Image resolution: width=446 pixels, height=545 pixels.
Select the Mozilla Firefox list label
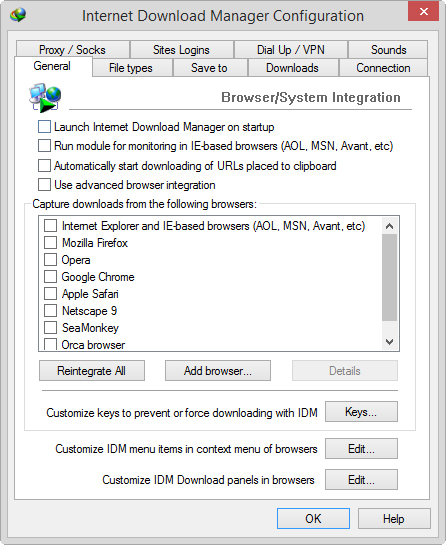point(95,243)
